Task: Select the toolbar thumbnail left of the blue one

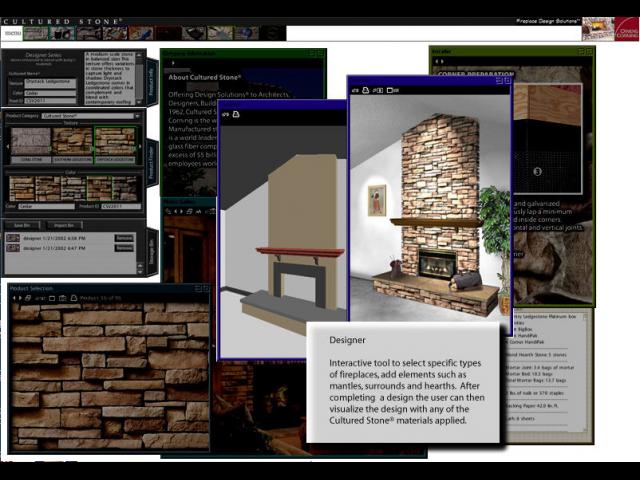Action: coord(220,33)
